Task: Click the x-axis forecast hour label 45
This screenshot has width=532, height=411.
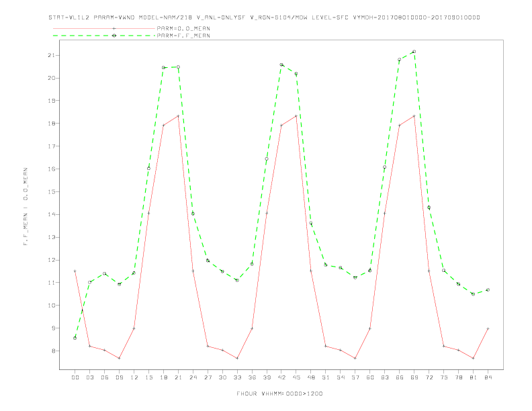Action: point(296,377)
